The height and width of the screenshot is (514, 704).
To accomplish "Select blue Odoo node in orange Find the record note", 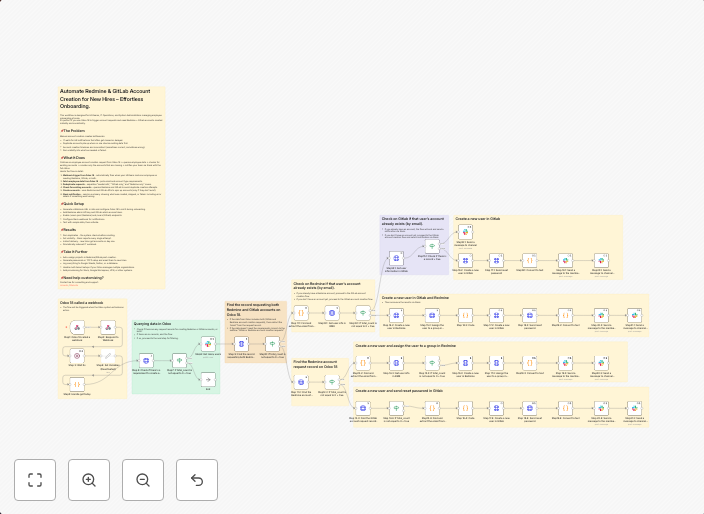I will [x=241, y=344].
